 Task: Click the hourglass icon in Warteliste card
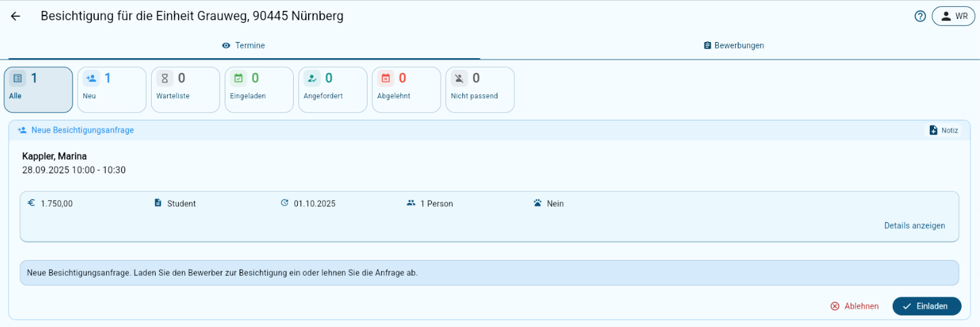164,78
